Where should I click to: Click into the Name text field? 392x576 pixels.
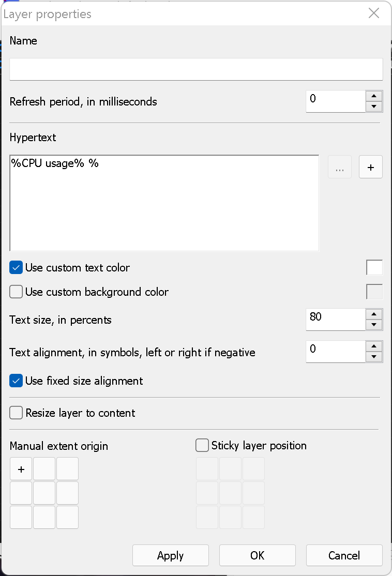(x=196, y=69)
